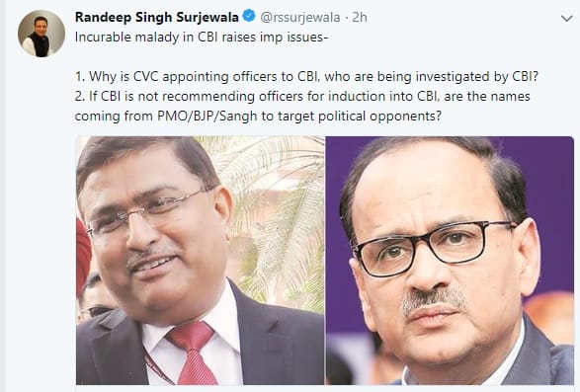Open the right photo with purple background
The width and height of the screenshot is (580, 392).
[450, 261]
